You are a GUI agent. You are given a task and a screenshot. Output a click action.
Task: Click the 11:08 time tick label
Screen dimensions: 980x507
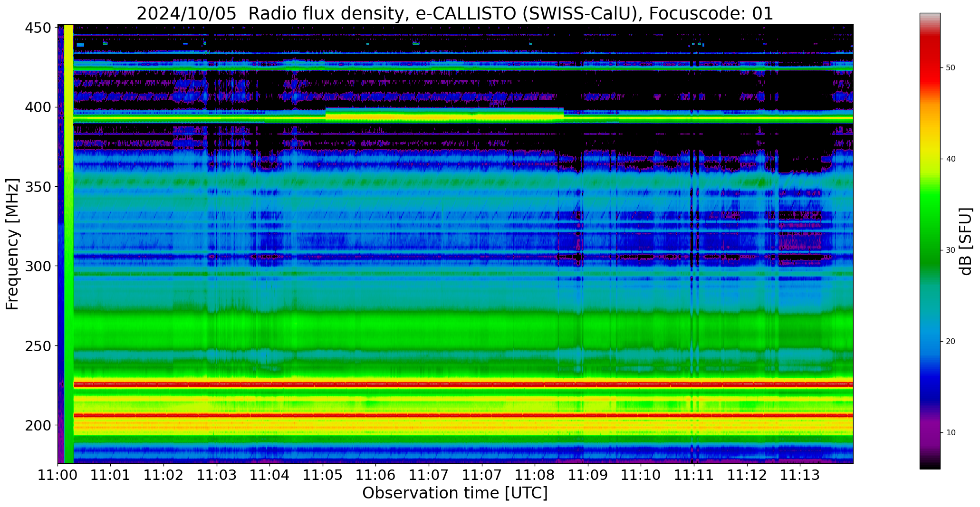pos(535,475)
